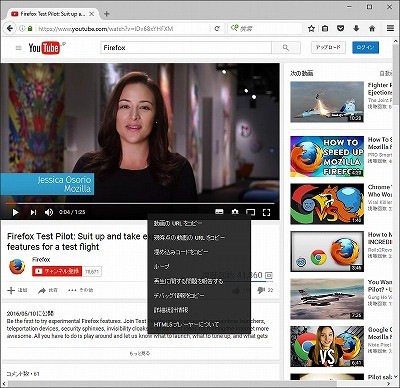This screenshot has height=388, width=400.
Task: Click the Firefox address bar URL
Action: pyautogui.click(x=106, y=29)
